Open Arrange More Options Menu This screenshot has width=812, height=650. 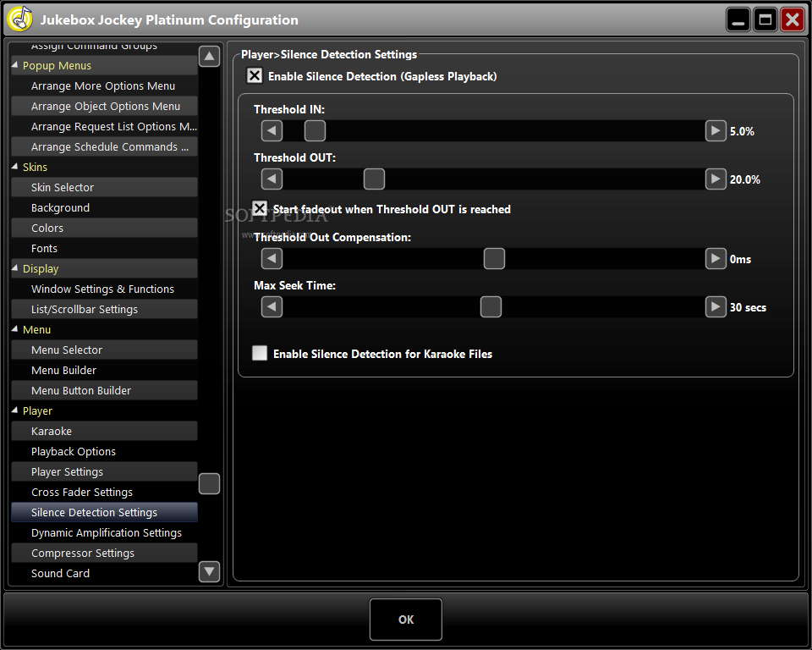tap(104, 86)
